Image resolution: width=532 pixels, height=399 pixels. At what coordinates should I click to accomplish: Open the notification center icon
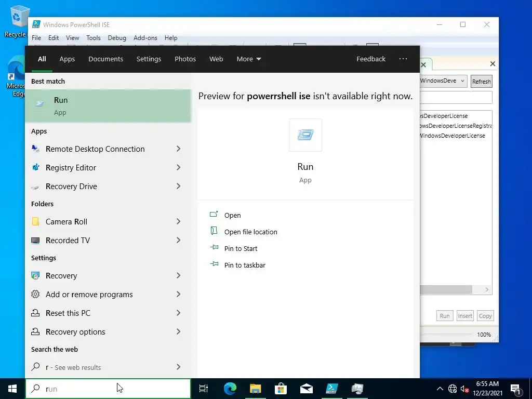(x=515, y=389)
